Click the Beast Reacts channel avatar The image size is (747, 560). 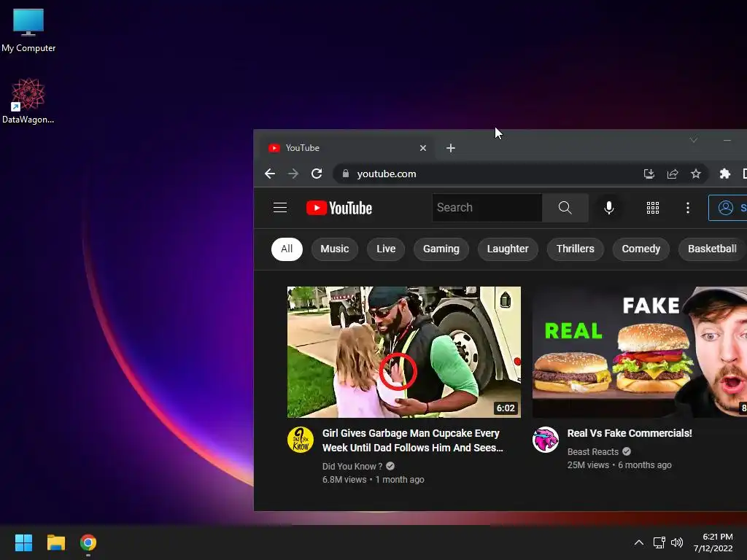tap(546, 440)
